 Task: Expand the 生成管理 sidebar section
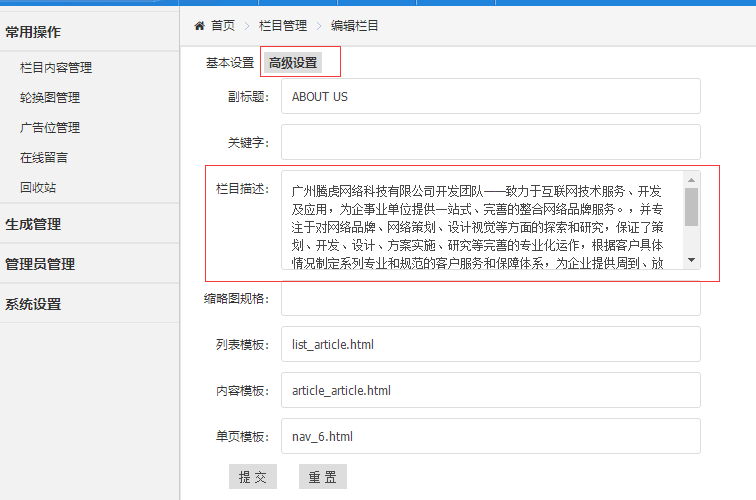point(33,224)
